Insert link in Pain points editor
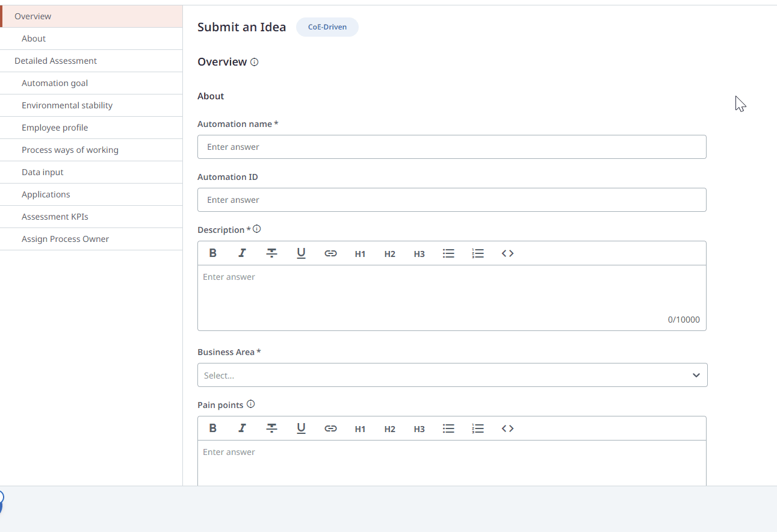Viewport: 777px width, 532px height. coord(330,428)
